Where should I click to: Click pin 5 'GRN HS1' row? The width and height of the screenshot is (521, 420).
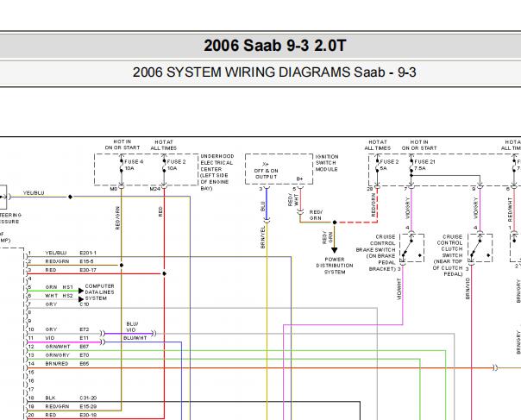click(51, 287)
